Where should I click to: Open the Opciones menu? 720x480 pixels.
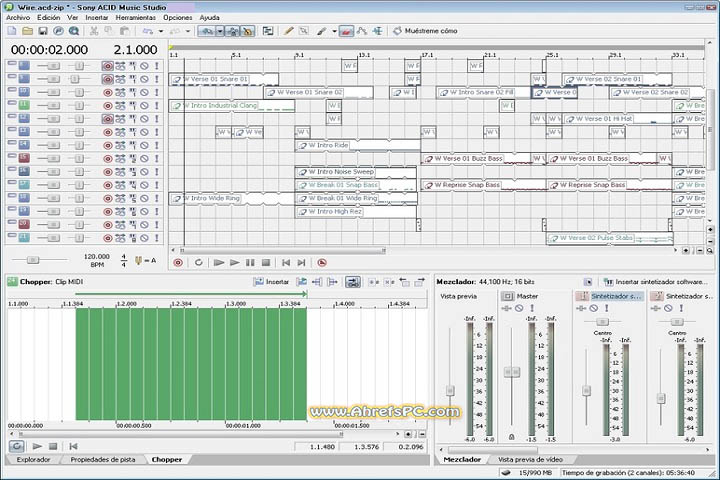(178, 17)
